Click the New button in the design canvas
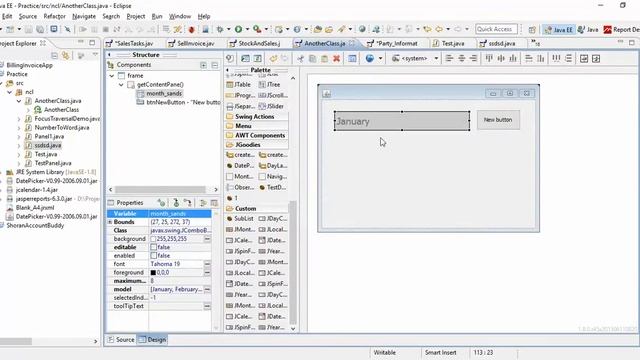This screenshot has height=360, width=640. coord(498,120)
